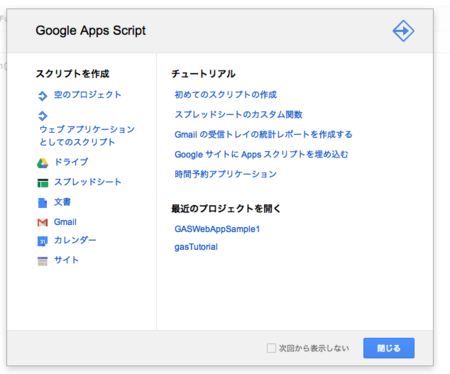Click the blue document icon beside 文書
The height and width of the screenshot is (374, 450).
click(43, 203)
